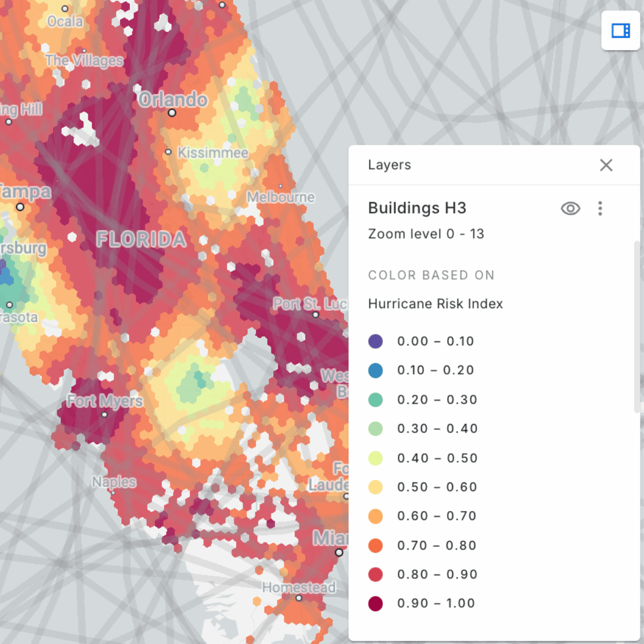Image resolution: width=644 pixels, height=644 pixels.
Task: Click the Orlando city marker
Action: (x=172, y=112)
